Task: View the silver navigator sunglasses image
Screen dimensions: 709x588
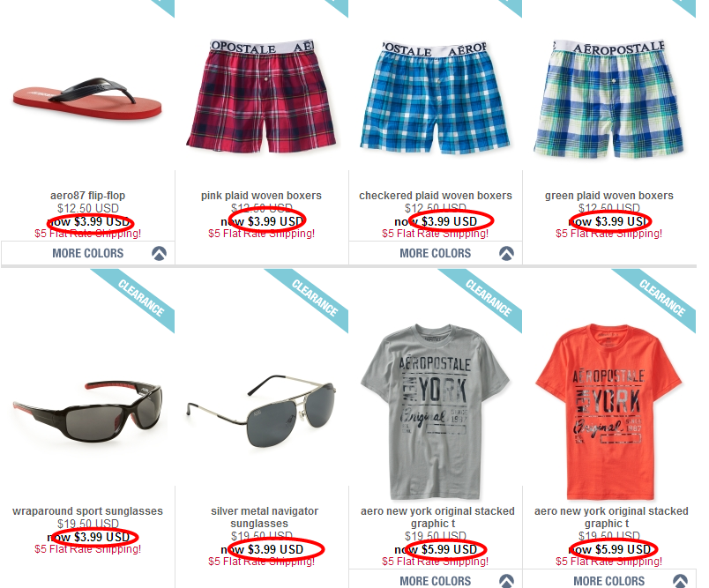Action: click(x=261, y=412)
